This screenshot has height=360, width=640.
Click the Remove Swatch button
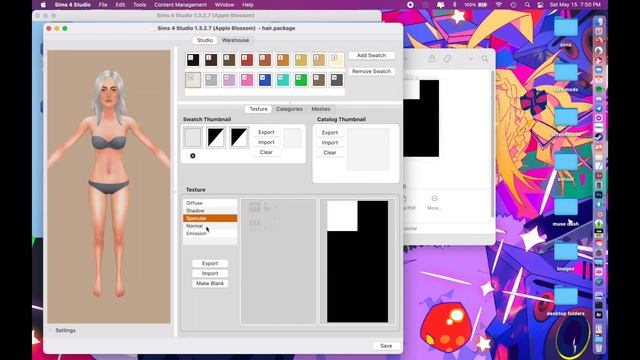(x=371, y=71)
